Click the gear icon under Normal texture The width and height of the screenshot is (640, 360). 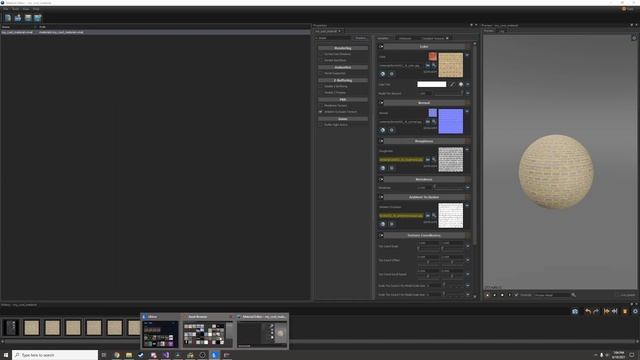391,130
